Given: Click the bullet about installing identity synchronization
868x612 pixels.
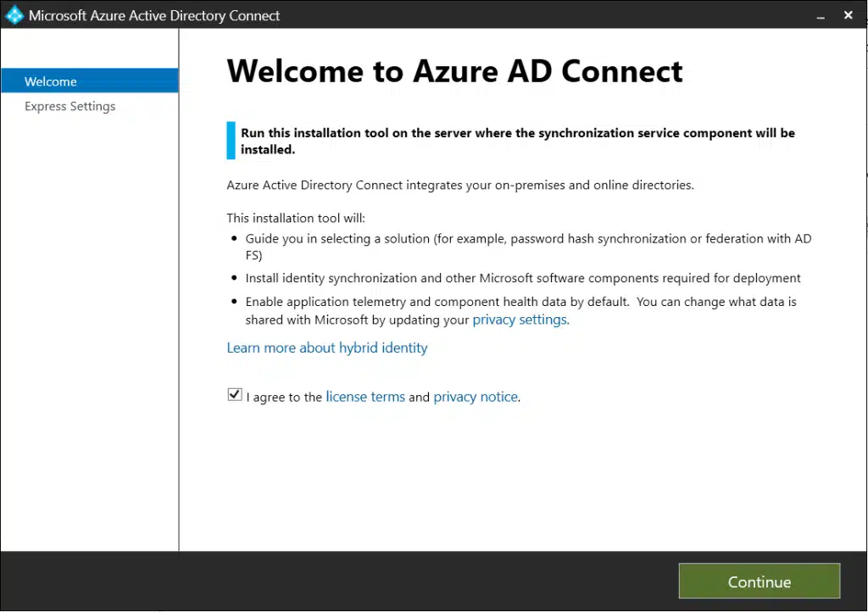Looking at the screenshot, I should [522, 278].
